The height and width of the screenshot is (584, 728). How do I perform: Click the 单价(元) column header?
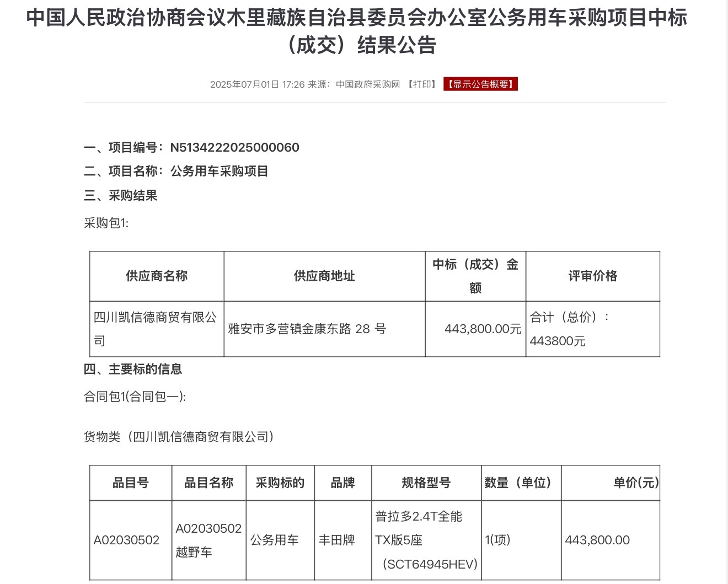pos(611,483)
